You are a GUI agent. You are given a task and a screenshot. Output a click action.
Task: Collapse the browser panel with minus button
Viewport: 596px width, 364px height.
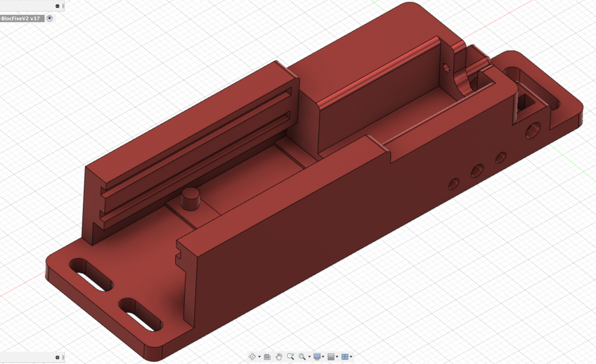pyautogui.click(x=57, y=6)
